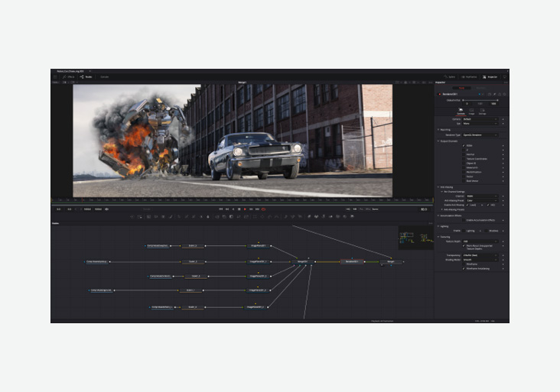Add a Matte Control node from the toolbar
Screen dimensions: 560x392
click(x=231, y=216)
